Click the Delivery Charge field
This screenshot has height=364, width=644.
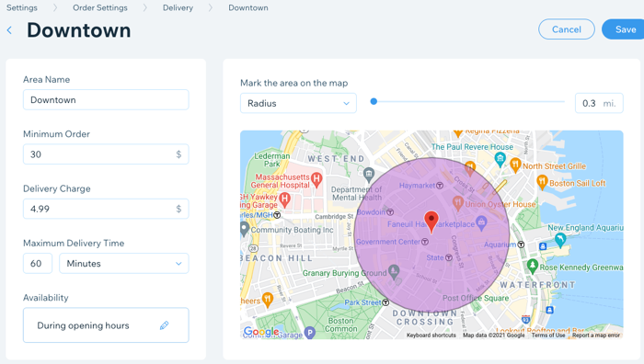(106, 209)
